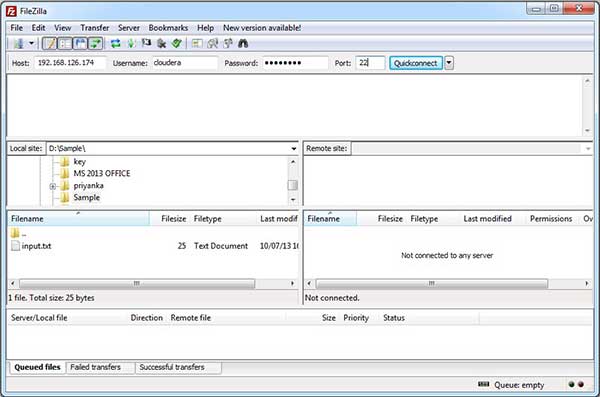Select the key folder in local tree

click(79, 162)
